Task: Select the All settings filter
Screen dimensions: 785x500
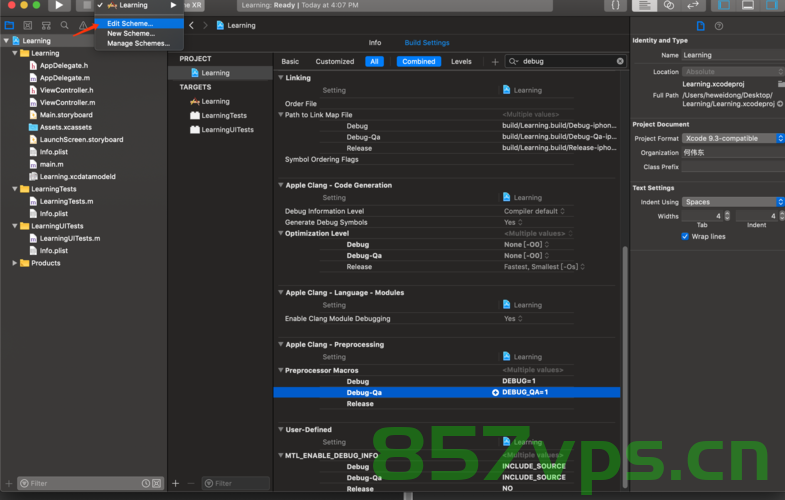Action: point(374,62)
